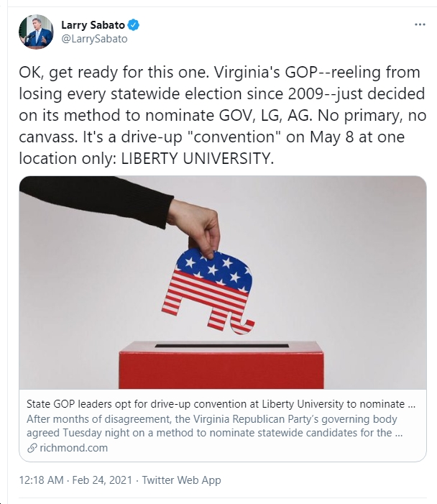Click the Larry Sabato display name
Image resolution: width=437 pixels, height=504 pixels.
pyautogui.click(x=93, y=24)
